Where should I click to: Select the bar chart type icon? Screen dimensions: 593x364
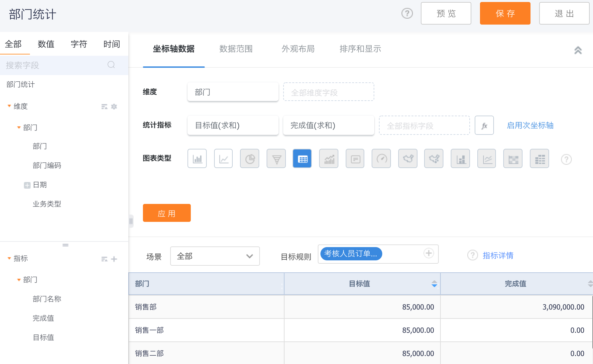click(x=197, y=159)
